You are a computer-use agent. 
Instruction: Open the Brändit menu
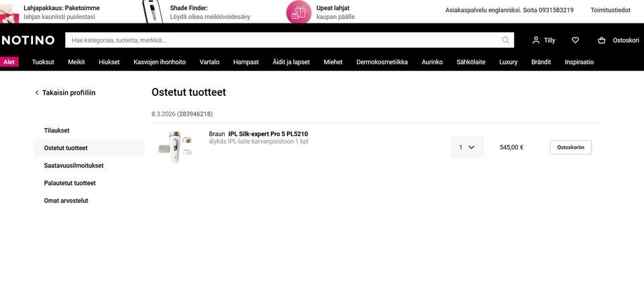(x=541, y=62)
